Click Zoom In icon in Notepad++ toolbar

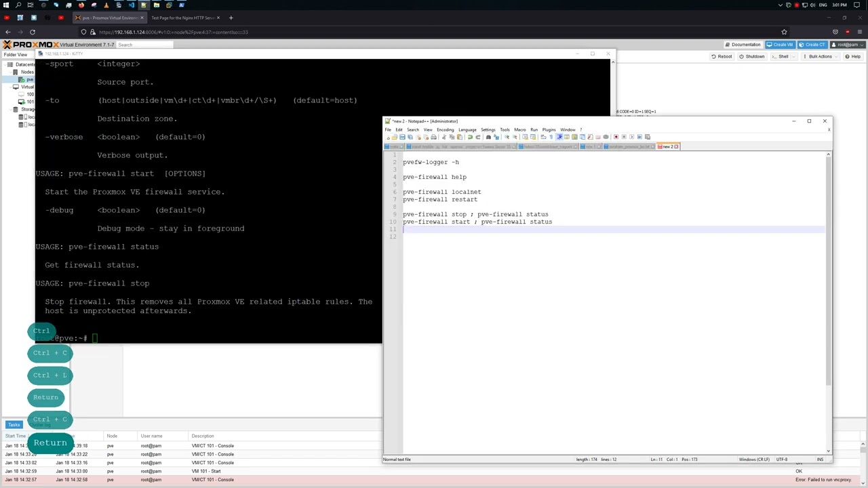pos(507,137)
